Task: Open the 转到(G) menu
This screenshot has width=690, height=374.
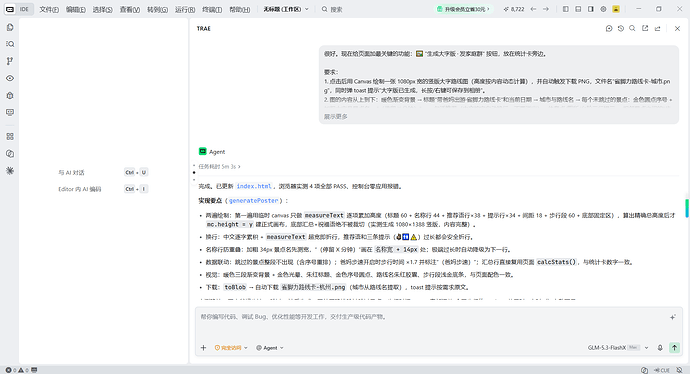Action: [157, 9]
